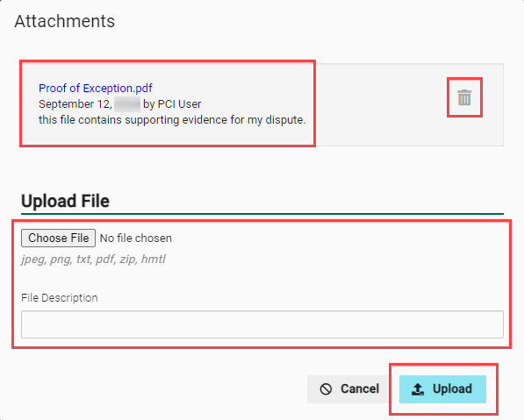Click the File Description label

60,298
